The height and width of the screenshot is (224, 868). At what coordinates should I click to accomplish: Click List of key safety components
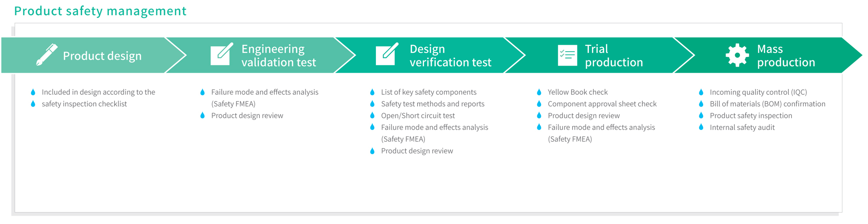pos(429,92)
